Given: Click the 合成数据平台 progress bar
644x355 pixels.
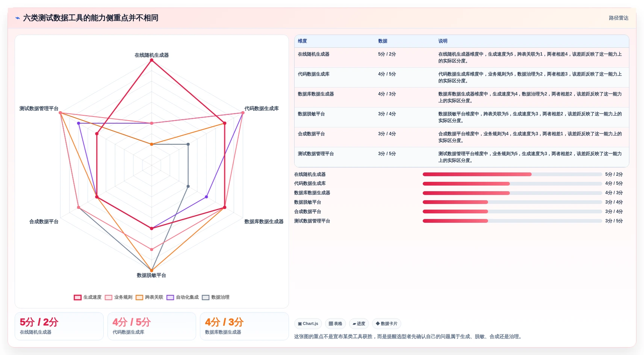Looking at the screenshot, I should point(512,211).
